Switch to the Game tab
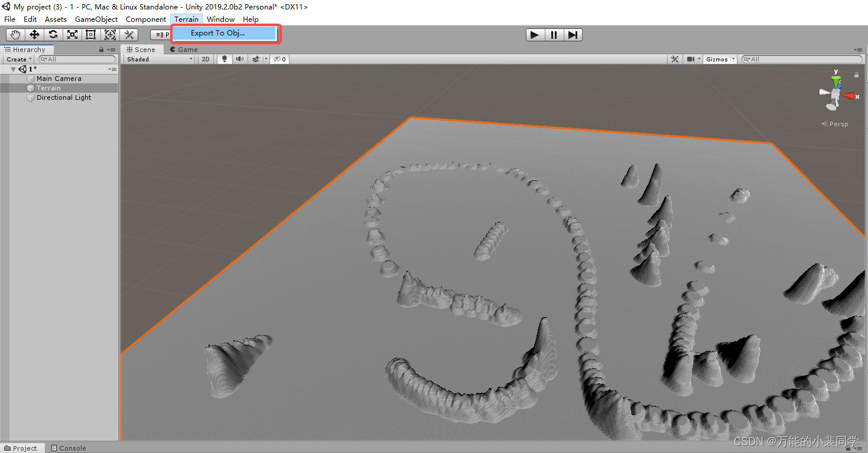The height and width of the screenshot is (453, 868). (184, 49)
